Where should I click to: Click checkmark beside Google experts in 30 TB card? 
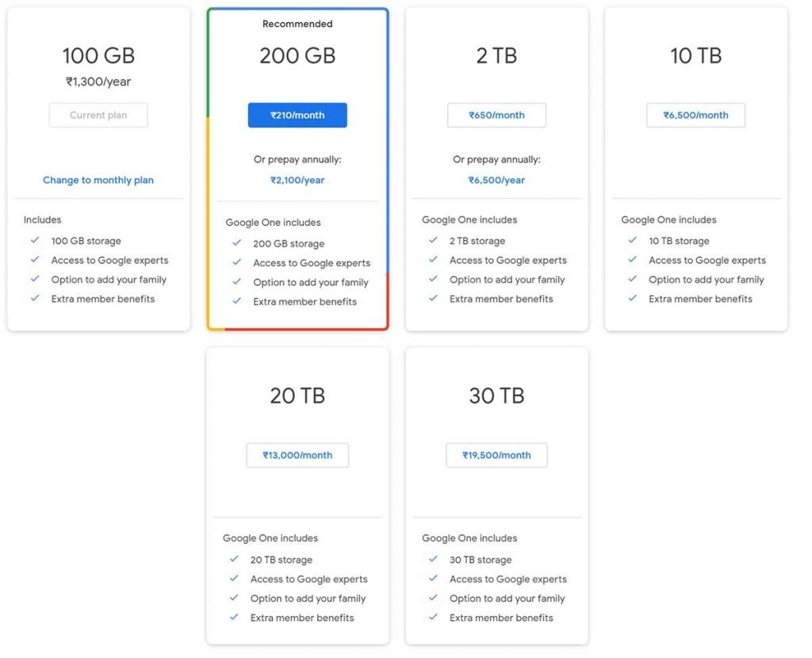point(433,578)
